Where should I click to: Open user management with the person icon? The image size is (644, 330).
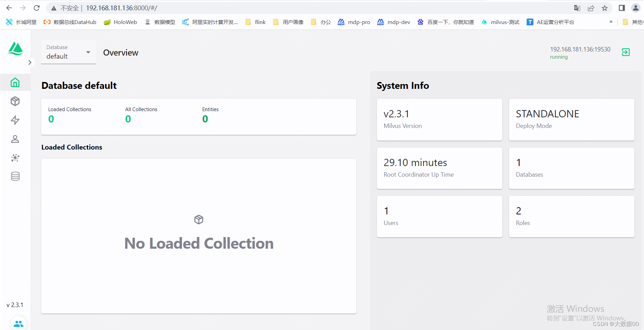[x=15, y=139]
